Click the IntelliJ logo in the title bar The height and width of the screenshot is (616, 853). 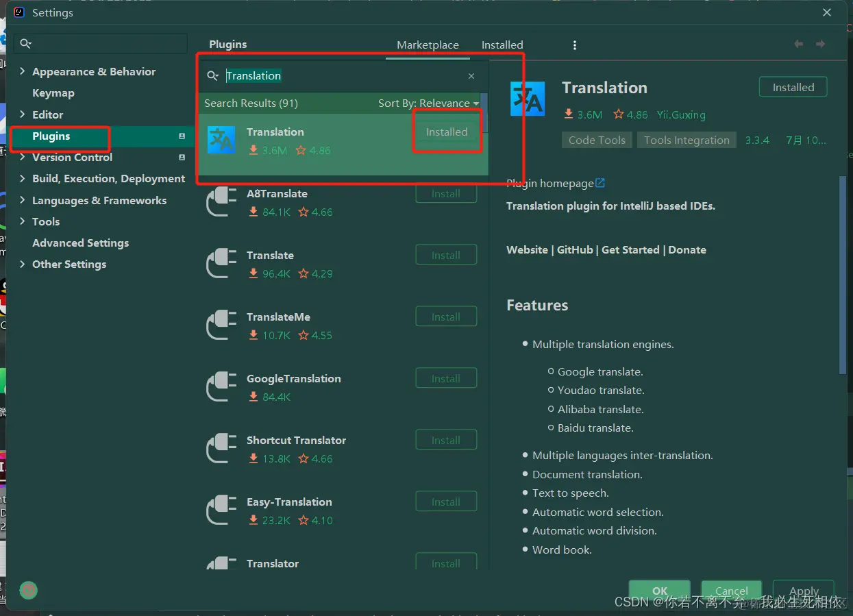coord(19,12)
